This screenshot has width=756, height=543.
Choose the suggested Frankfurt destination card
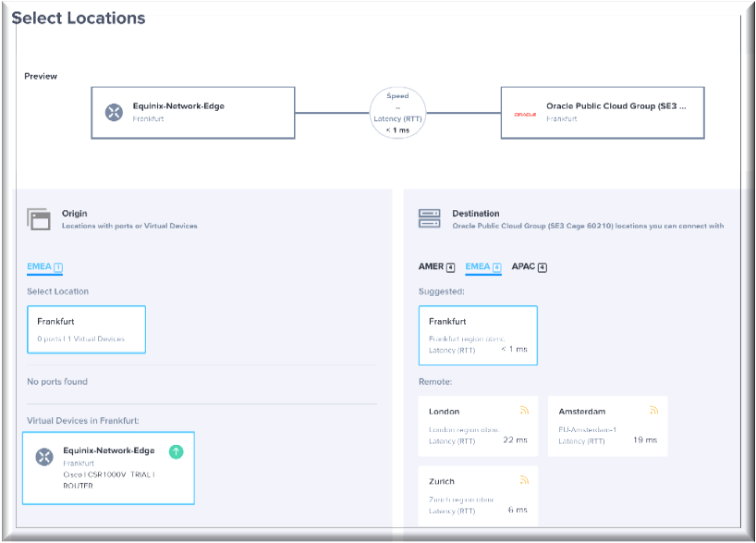coord(477,336)
